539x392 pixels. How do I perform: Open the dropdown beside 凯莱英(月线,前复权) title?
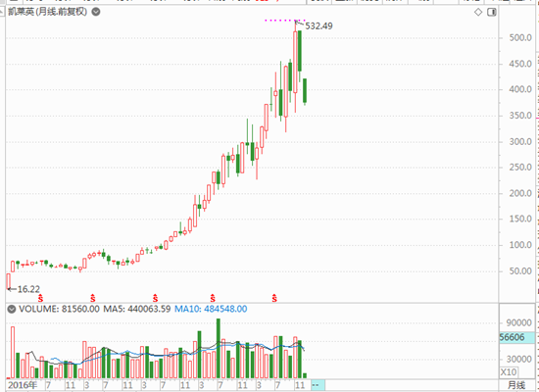[96, 12]
